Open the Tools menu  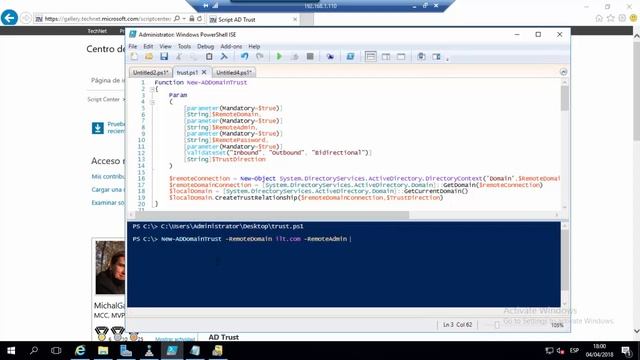tap(184, 47)
